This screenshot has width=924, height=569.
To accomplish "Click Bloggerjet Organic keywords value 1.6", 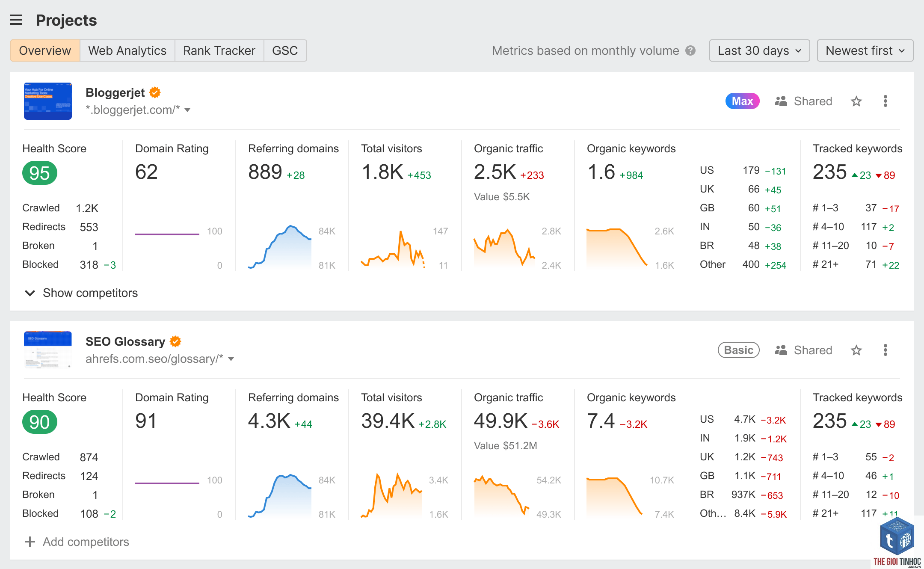I will (x=601, y=172).
